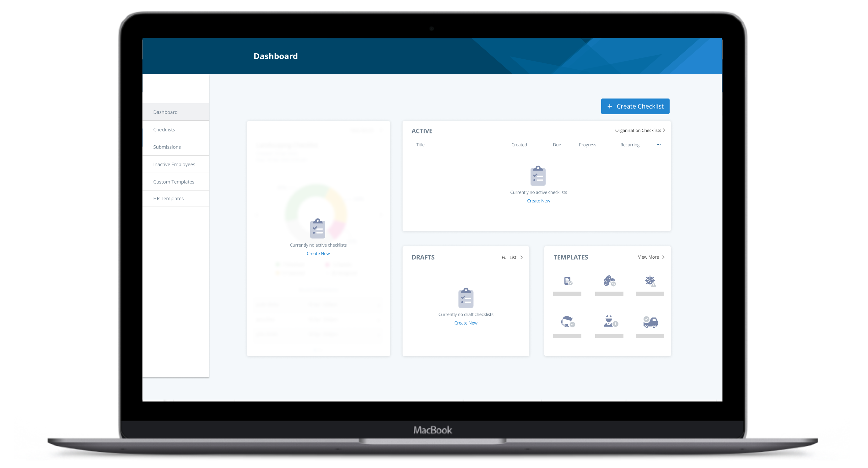The image size is (868, 468).
Task: Select Inactive Employees from the sidebar
Action: pyautogui.click(x=174, y=164)
